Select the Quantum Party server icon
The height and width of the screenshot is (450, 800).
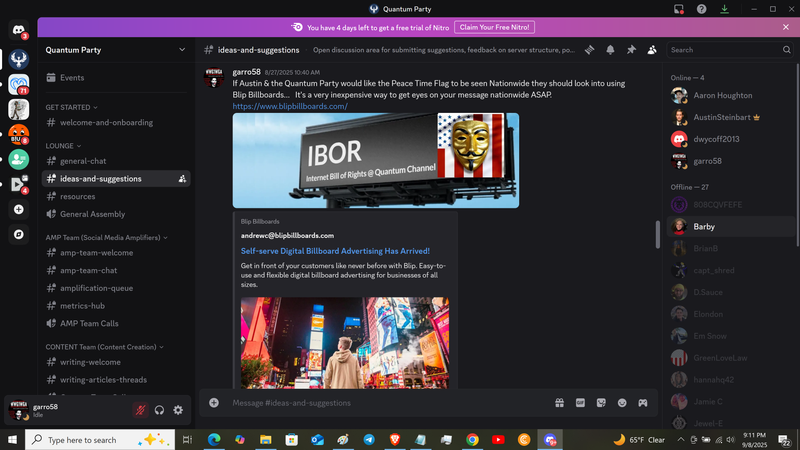(x=18, y=59)
